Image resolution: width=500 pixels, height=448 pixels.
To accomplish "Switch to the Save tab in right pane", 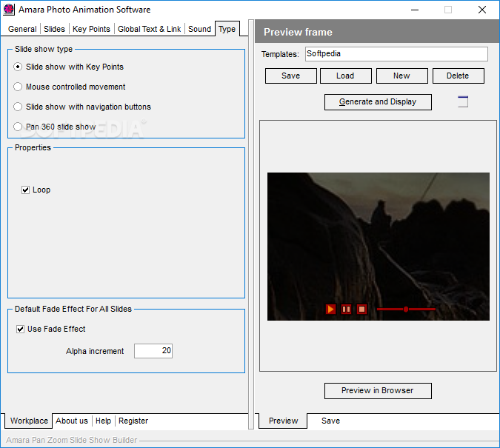I will (330, 421).
